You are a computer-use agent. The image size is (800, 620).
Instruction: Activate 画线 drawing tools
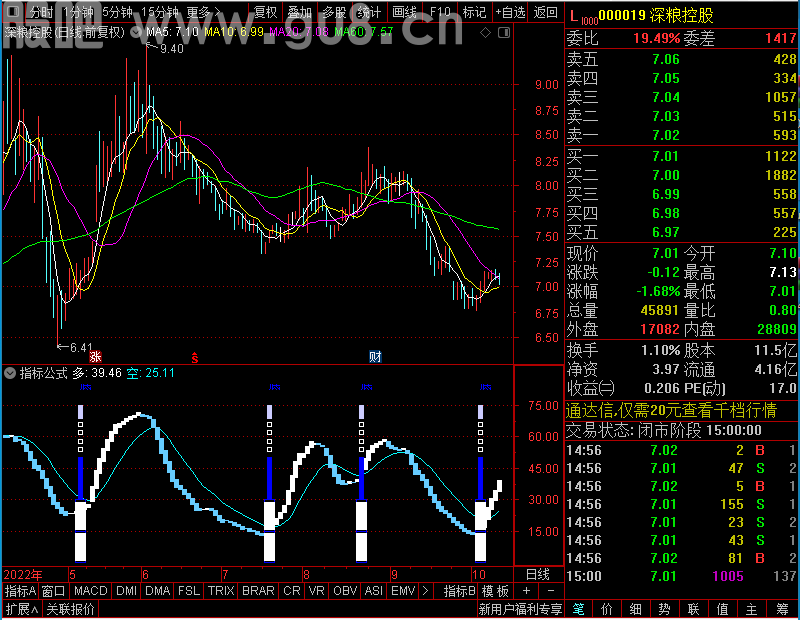point(405,12)
